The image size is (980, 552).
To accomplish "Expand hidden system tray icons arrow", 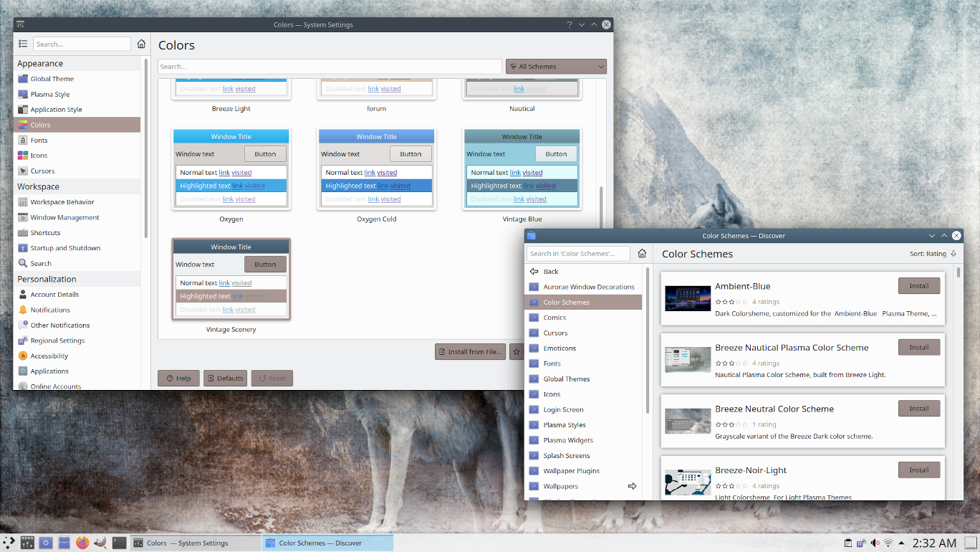I will tap(902, 543).
